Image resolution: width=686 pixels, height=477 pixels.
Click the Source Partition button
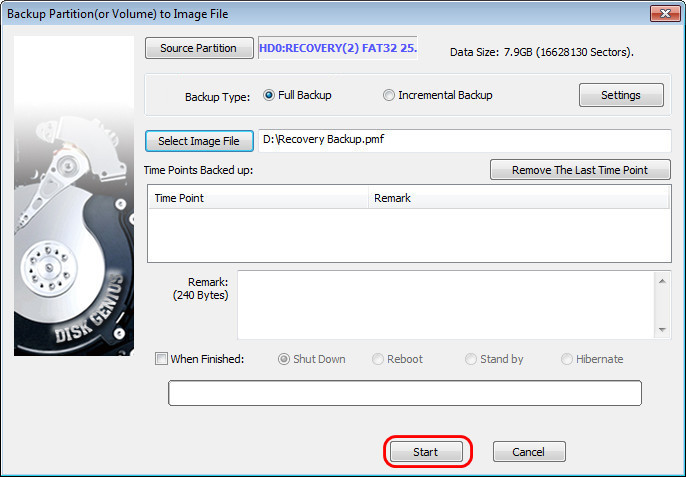pyautogui.click(x=198, y=48)
